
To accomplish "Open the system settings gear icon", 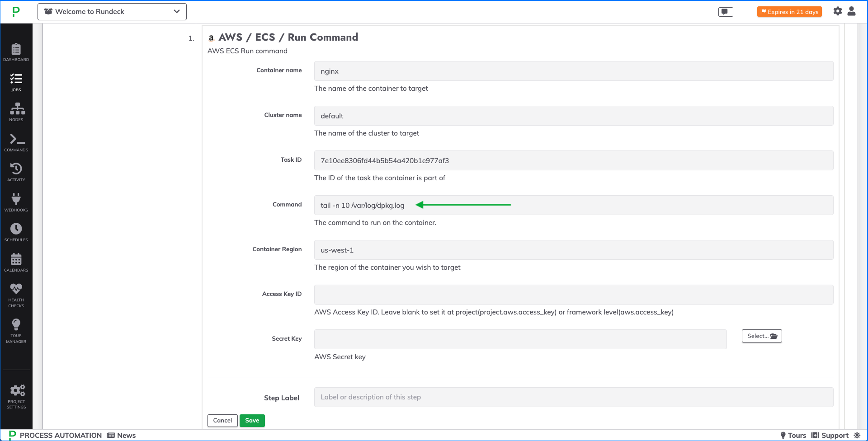I will (838, 11).
